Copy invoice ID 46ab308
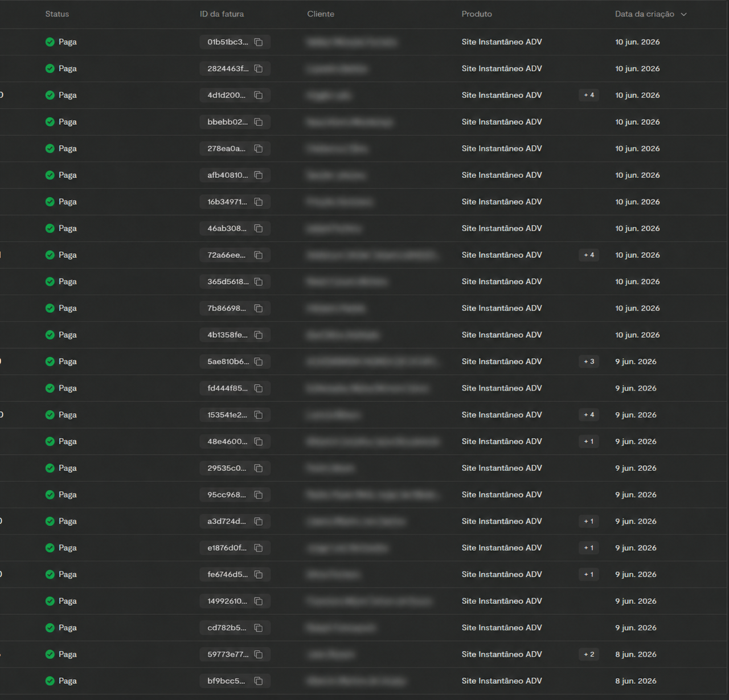This screenshot has width=729, height=700. (259, 228)
